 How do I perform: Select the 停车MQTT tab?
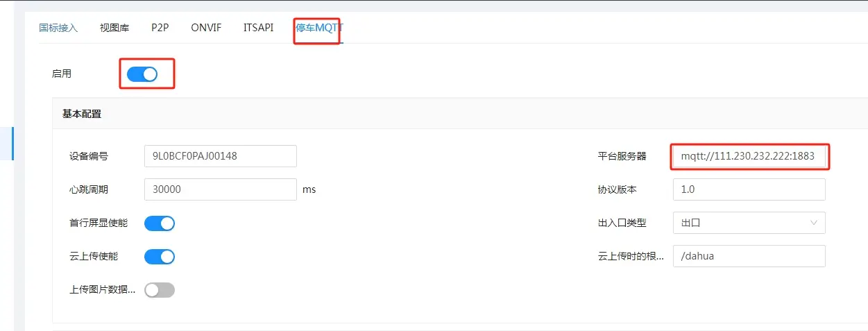click(319, 28)
